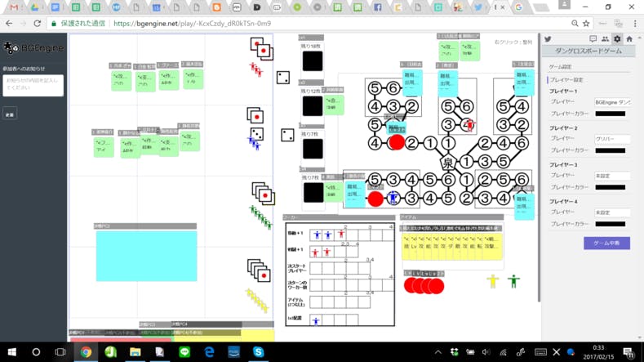Click Player 2 color swatch
Screen dimensions: 644x362
[610, 150]
